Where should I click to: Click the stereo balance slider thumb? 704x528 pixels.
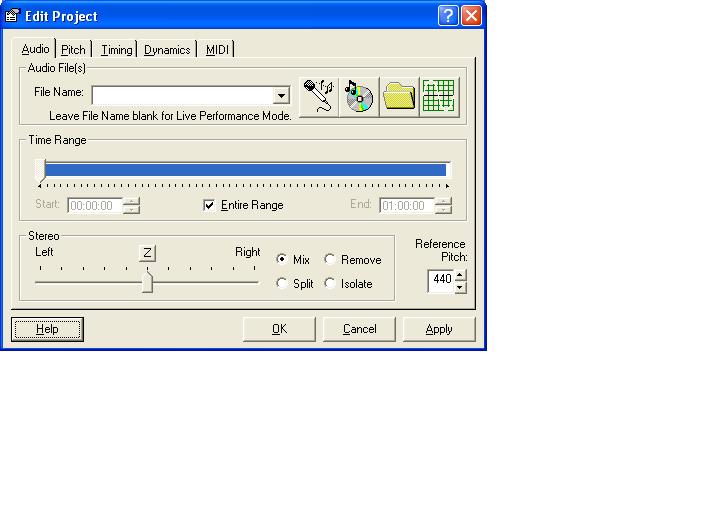(147, 282)
